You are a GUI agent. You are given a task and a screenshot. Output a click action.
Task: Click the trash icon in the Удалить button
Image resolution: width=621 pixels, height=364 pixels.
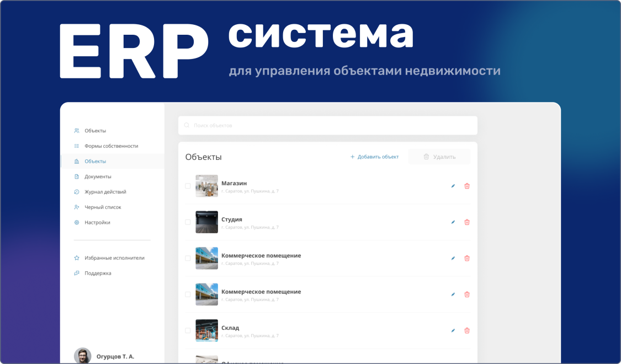[x=426, y=157]
